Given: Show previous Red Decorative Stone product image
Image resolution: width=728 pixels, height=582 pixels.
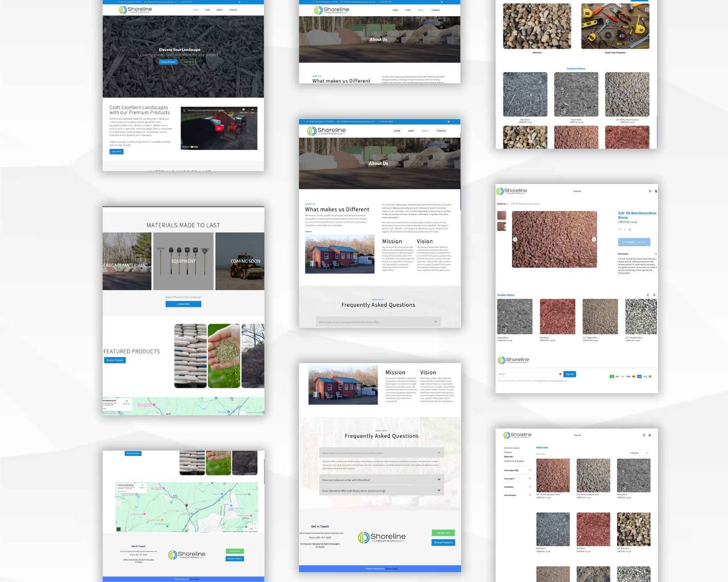Looking at the screenshot, I should (x=515, y=239).
